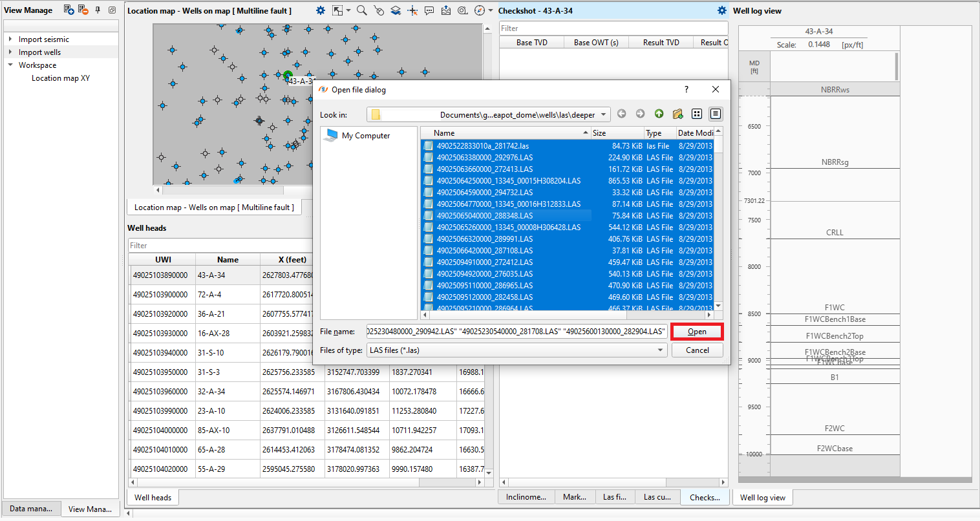The image size is (980, 521).
Task: Enable detail list view in the file dialog
Action: (716, 113)
